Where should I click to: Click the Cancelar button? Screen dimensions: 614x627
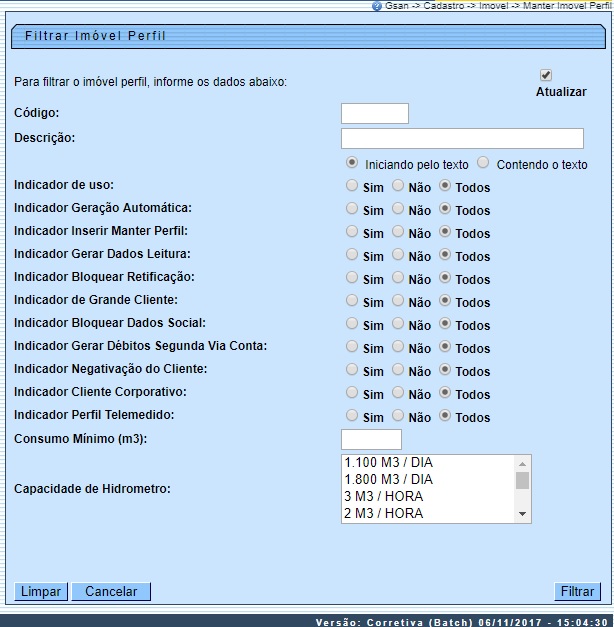[x=111, y=592]
